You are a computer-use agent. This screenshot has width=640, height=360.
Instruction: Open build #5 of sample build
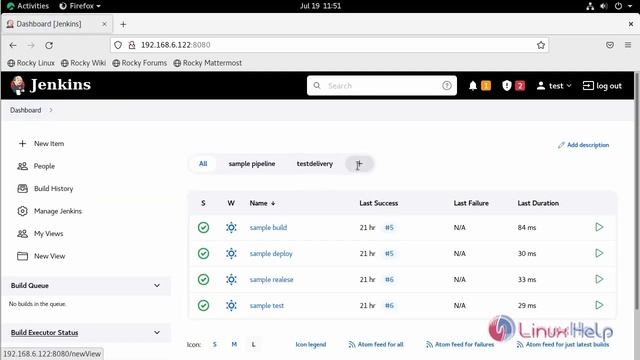(389, 227)
